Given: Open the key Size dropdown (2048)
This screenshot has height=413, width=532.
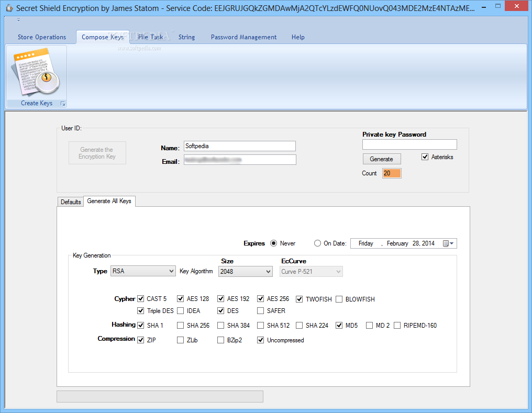Looking at the screenshot, I should [245, 271].
